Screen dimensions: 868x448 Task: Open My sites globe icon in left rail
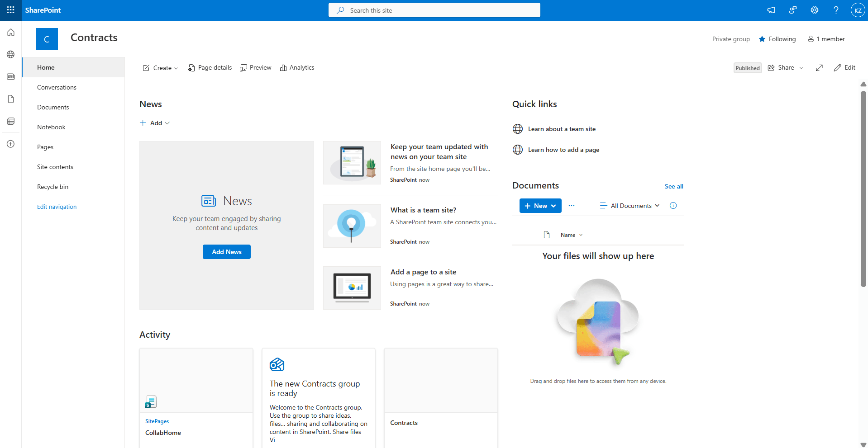click(x=11, y=55)
